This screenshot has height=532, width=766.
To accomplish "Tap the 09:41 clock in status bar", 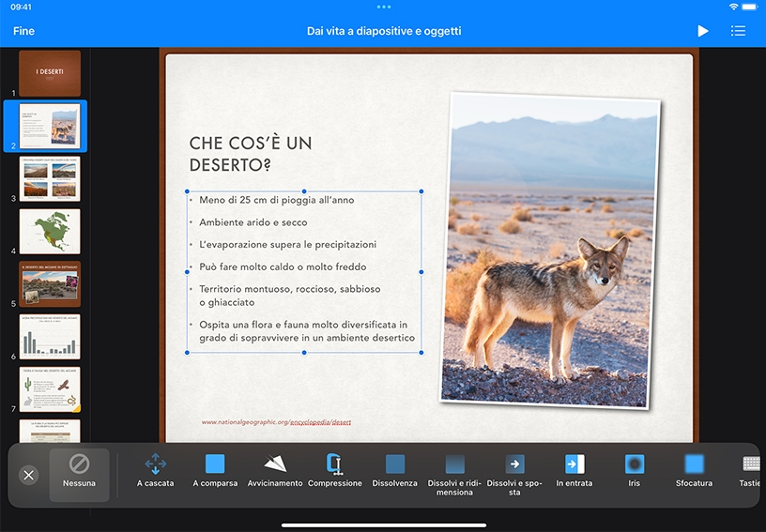I will coord(21,7).
